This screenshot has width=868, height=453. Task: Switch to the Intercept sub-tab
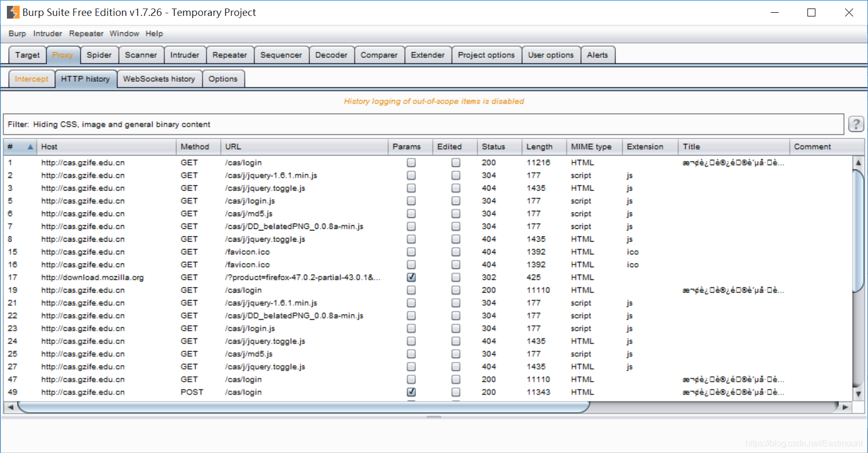click(x=31, y=79)
